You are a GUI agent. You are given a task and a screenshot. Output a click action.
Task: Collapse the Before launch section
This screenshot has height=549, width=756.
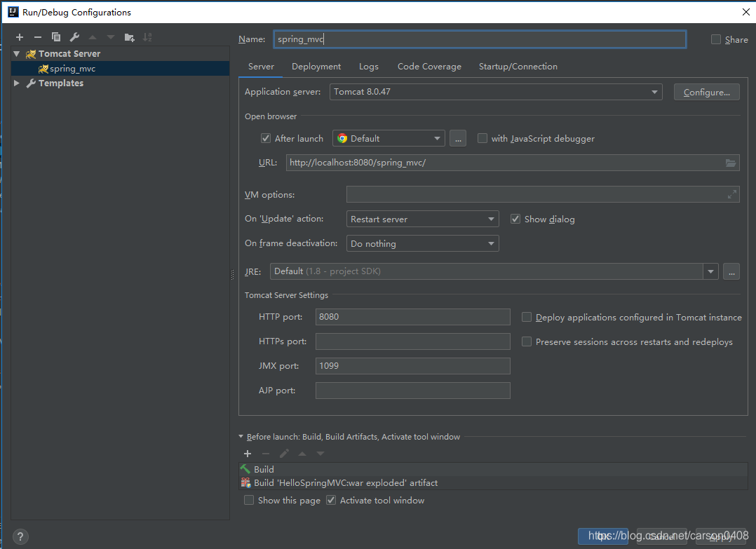(x=241, y=437)
